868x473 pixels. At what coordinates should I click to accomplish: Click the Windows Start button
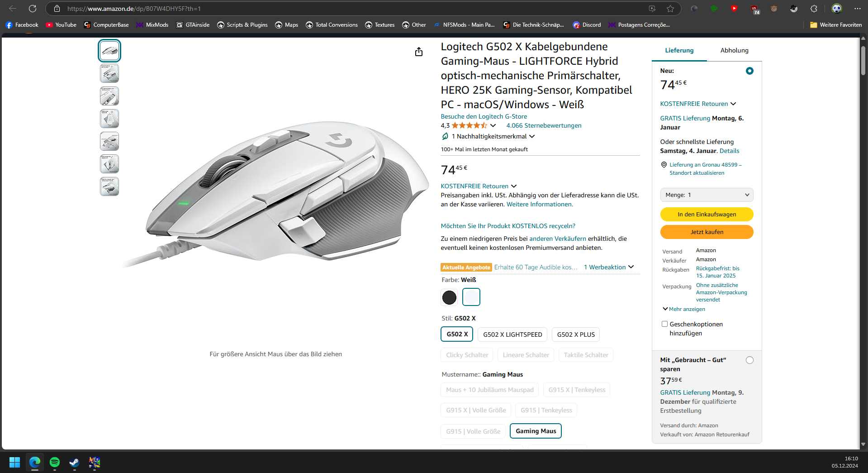pyautogui.click(x=14, y=462)
